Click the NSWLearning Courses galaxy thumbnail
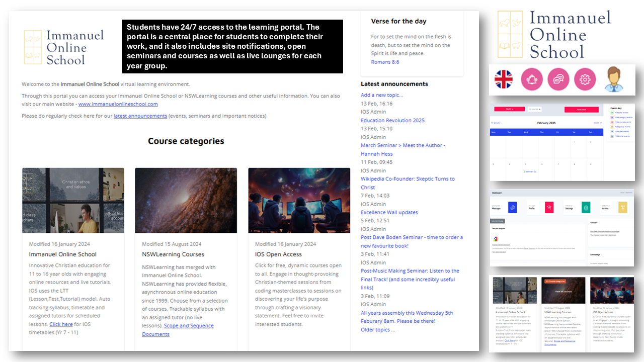Viewport: 644px width, 362px height. coord(186,200)
